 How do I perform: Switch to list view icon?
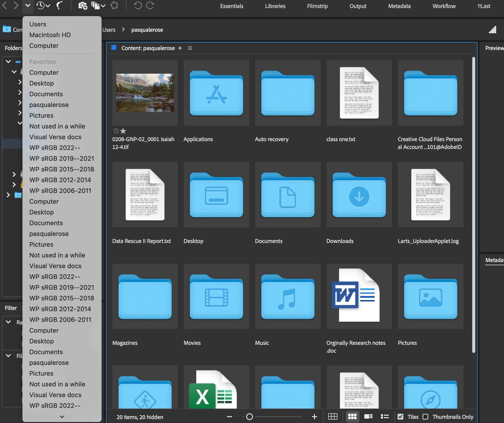385,416
